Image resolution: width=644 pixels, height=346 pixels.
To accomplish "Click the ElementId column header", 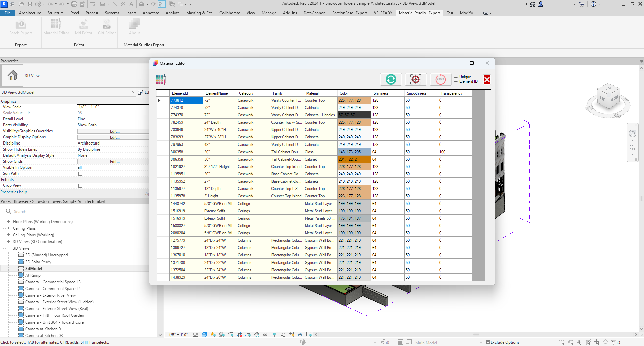I will (x=187, y=93).
